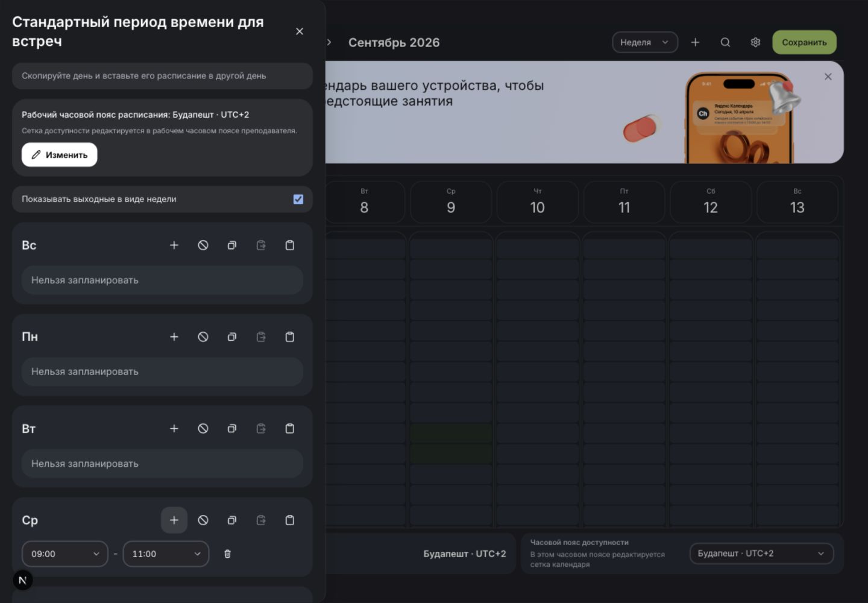Mark Ср as unavailable
Image resolution: width=868 pixels, height=603 pixels.
(203, 520)
